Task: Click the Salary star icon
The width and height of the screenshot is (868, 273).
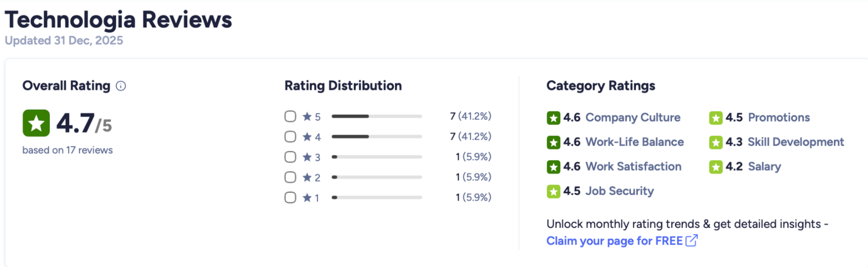Action: coord(716,167)
